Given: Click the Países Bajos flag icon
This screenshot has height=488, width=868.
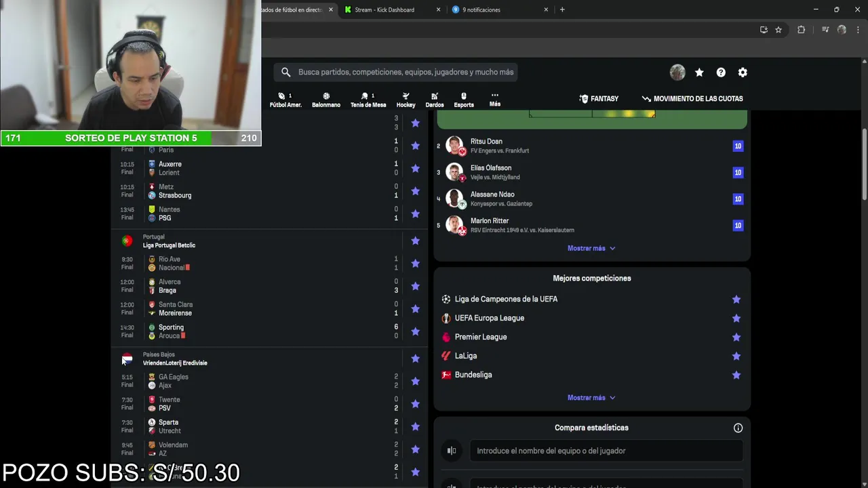Looking at the screenshot, I should [x=127, y=359].
